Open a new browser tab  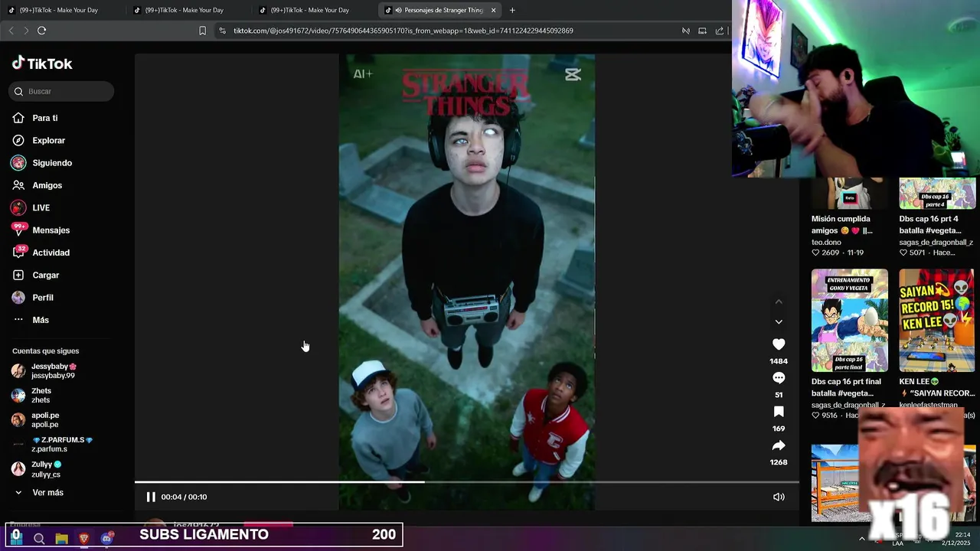[512, 10]
